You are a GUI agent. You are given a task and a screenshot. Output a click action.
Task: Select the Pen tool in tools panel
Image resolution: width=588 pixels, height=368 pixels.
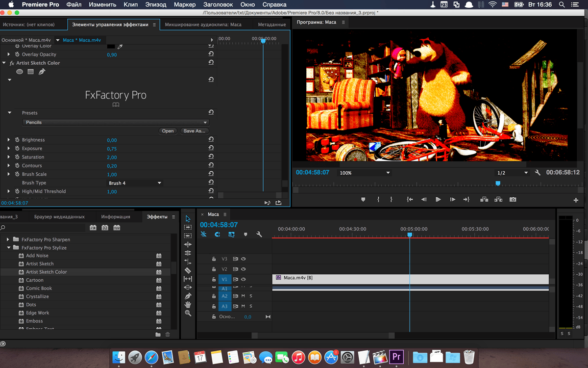tap(188, 296)
